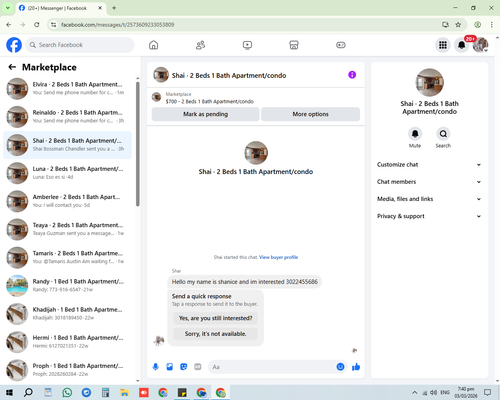The image size is (500, 400).
Task: Mute this chat with the bell icon
Action: pyautogui.click(x=415, y=134)
